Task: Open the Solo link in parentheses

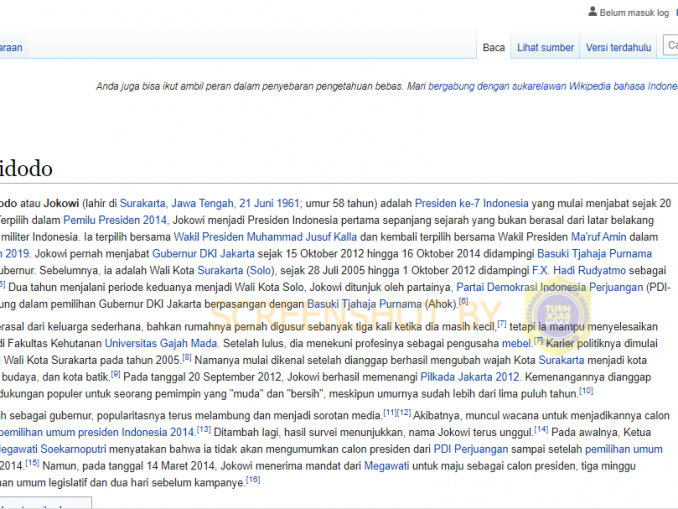Action: [260, 271]
